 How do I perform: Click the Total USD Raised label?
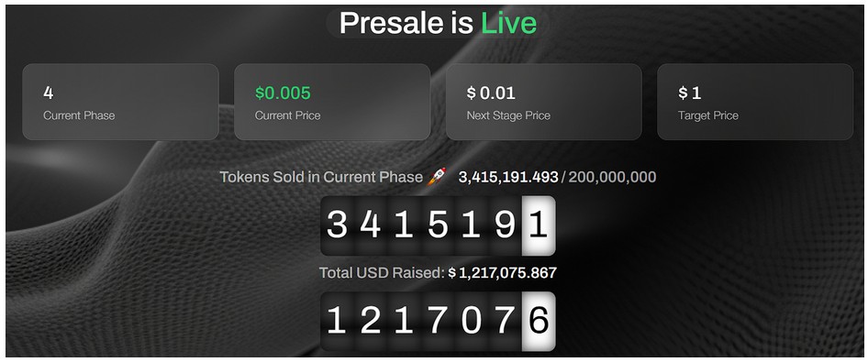[382, 272]
